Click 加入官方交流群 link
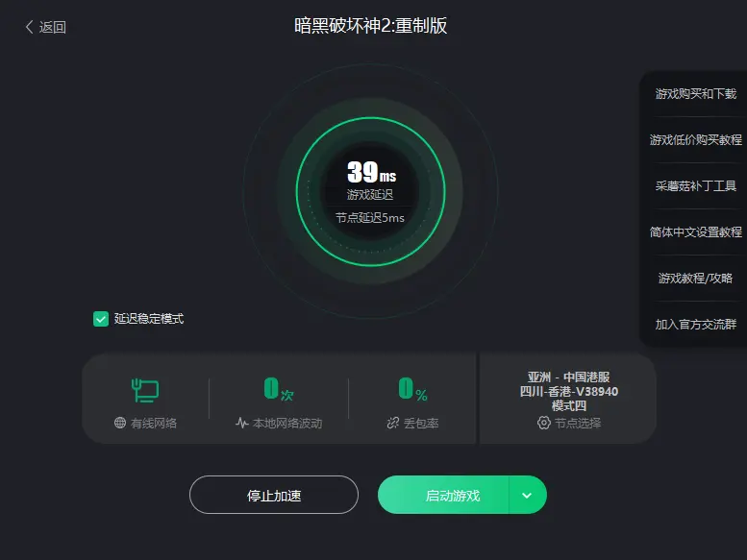The height and width of the screenshot is (560, 747). [x=695, y=325]
